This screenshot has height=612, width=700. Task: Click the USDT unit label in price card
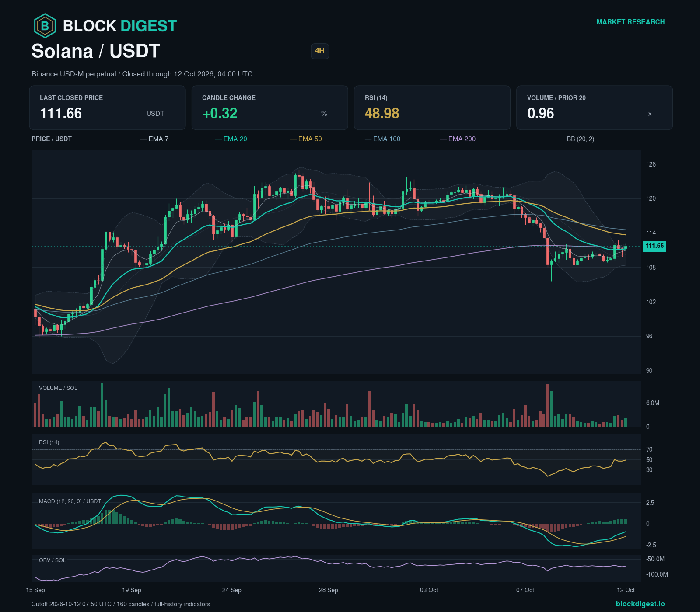point(155,114)
